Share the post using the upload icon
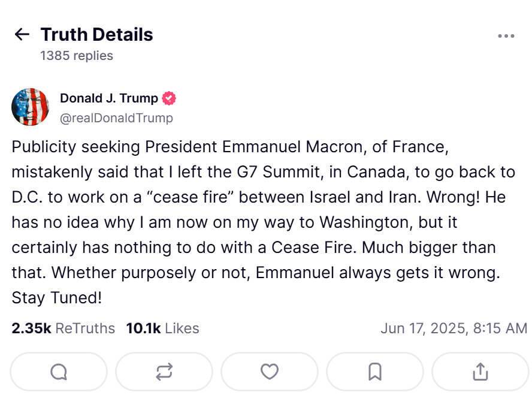The width and height of the screenshot is (532, 398). [x=480, y=372]
